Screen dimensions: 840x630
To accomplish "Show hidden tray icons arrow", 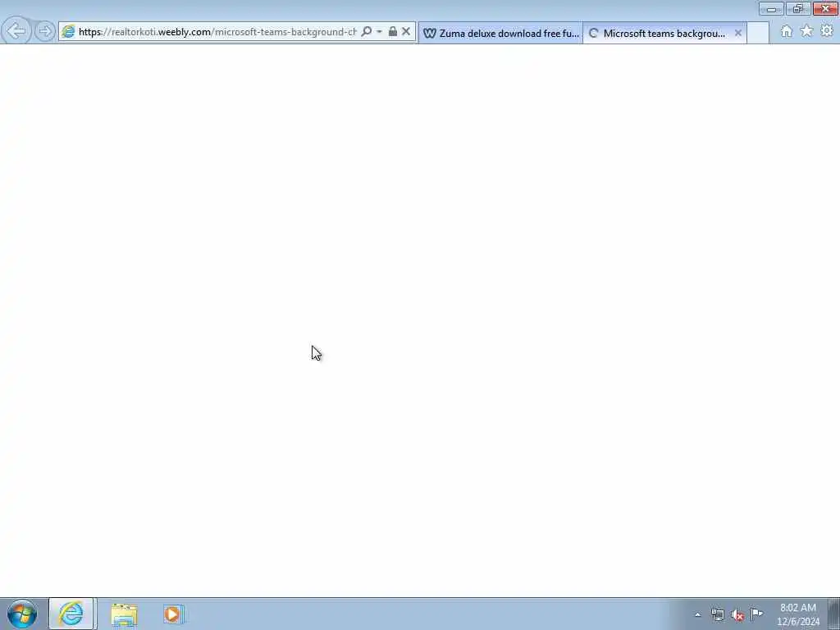I will pyautogui.click(x=697, y=614).
